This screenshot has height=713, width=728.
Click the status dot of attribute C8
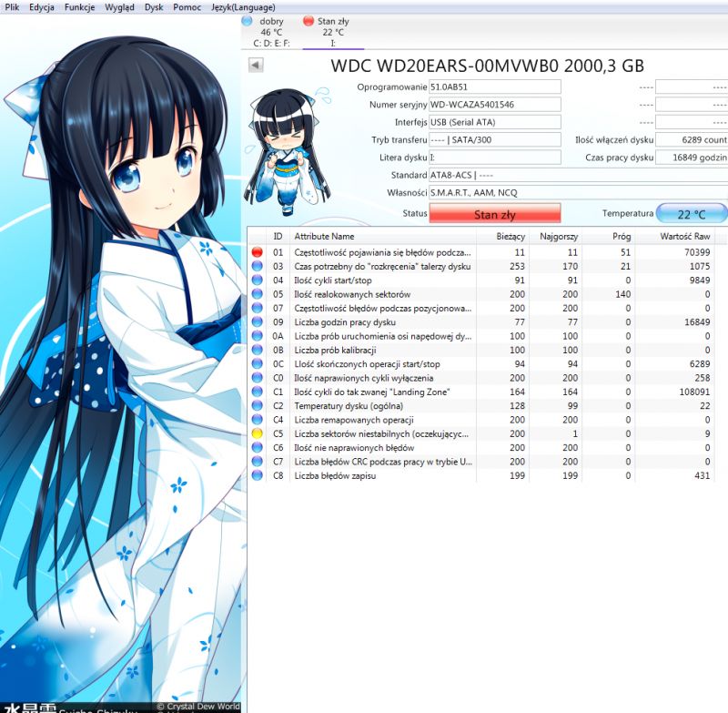point(257,475)
